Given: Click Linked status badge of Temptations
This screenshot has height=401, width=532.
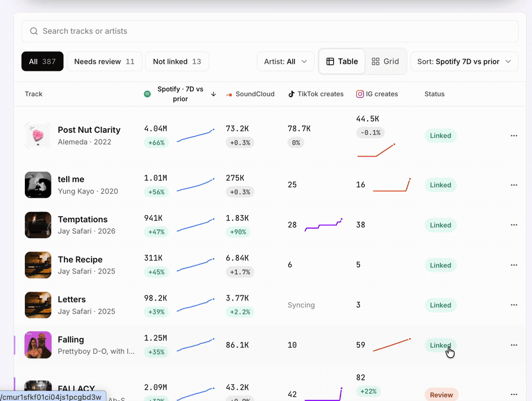Looking at the screenshot, I should [x=440, y=225].
